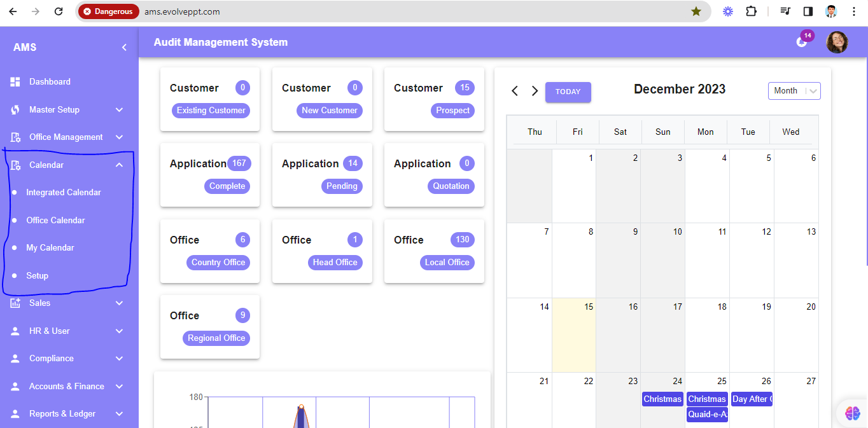The image size is (868, 428).
Task: Open the Month view dropdown
Action: click(794, 90)
